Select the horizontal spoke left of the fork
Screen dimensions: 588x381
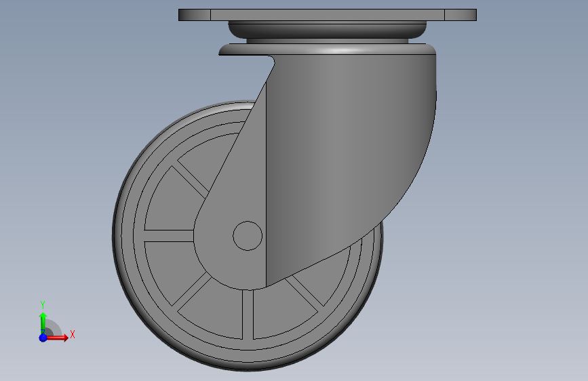(169, 236)
